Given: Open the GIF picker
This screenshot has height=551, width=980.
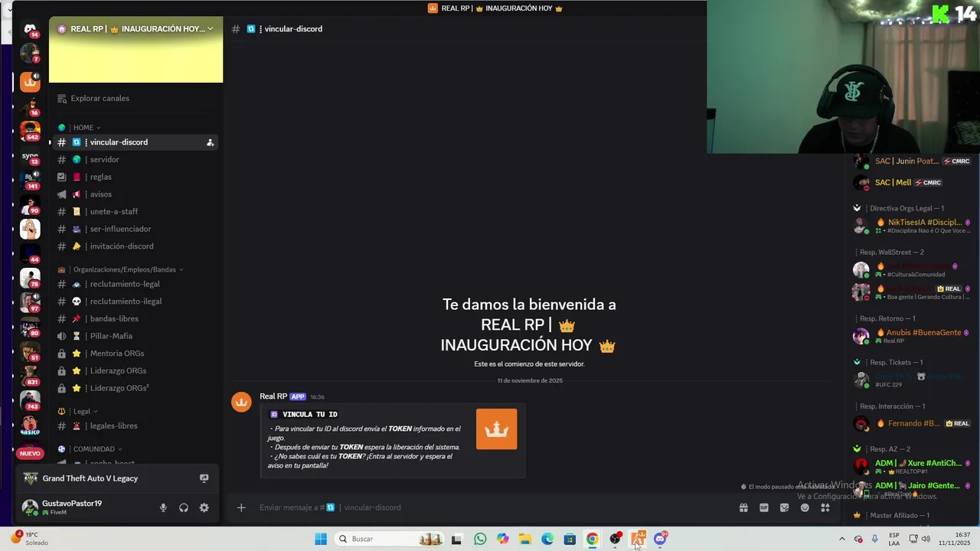Looking at the screenshot, I should point(763,507).
